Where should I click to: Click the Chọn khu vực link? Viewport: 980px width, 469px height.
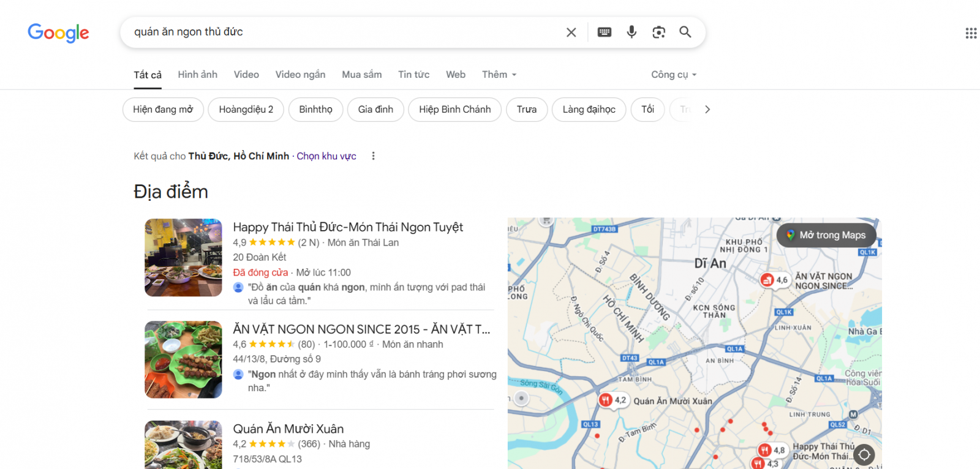(x=326, y=156)
